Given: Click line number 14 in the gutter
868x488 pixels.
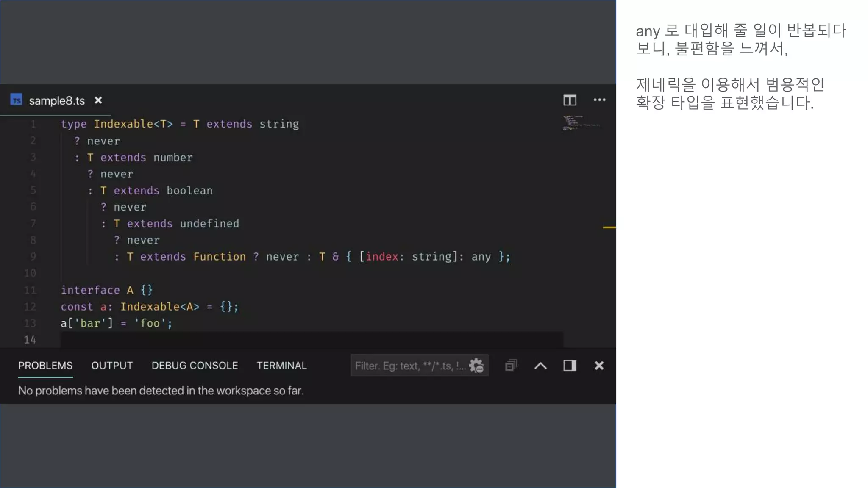Looking at the screenshot, I should pos(30,340).
